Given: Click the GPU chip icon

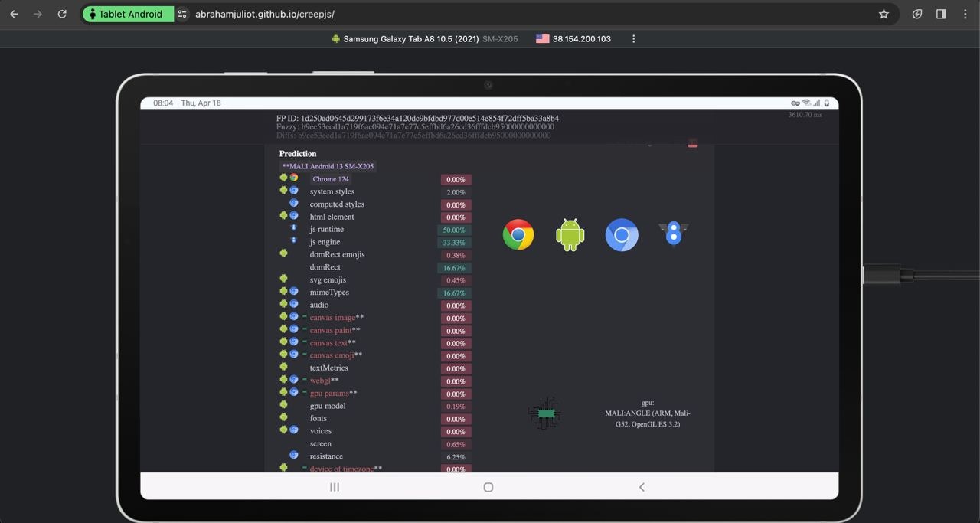Looking at the screenshot, I should point(544,413).
